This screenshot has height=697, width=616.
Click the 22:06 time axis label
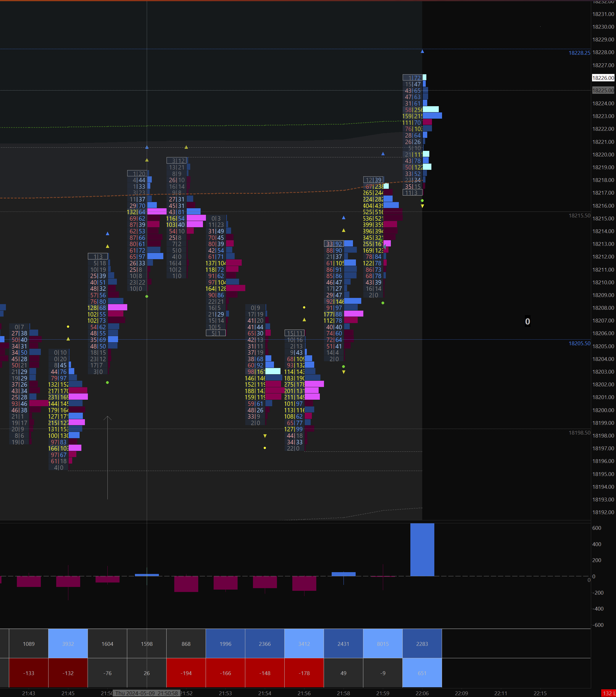tap(422, 693)
